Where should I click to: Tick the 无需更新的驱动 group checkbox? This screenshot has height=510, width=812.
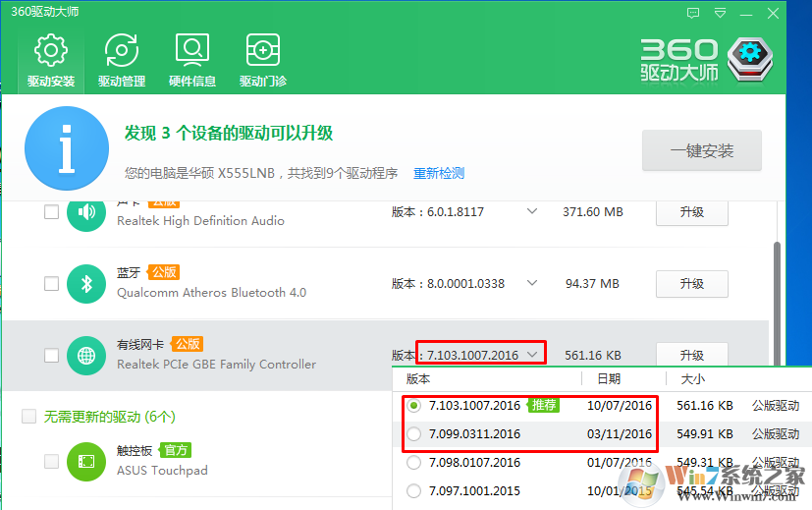[29, 417]
